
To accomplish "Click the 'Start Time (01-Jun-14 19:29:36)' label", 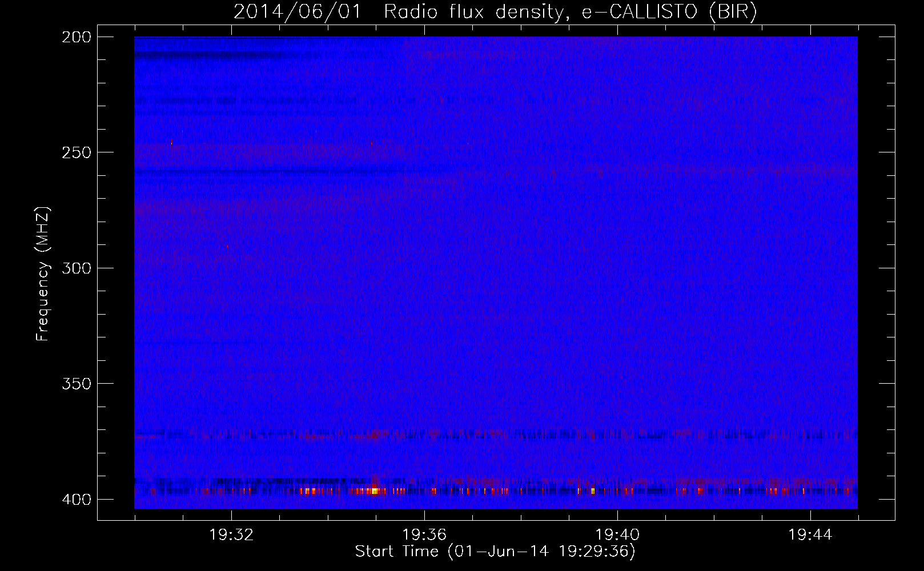I will point(495,552).
